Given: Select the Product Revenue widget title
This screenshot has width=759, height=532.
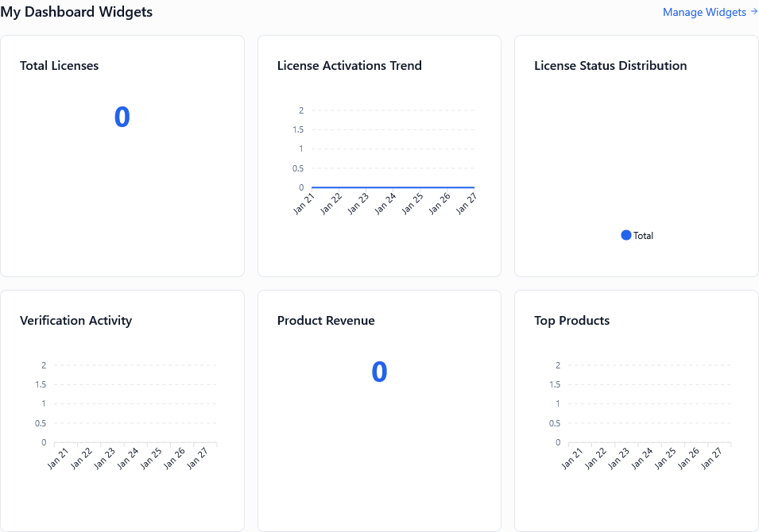Looking at the screenshot, I should pyautogui.click(x=326, y=321).
